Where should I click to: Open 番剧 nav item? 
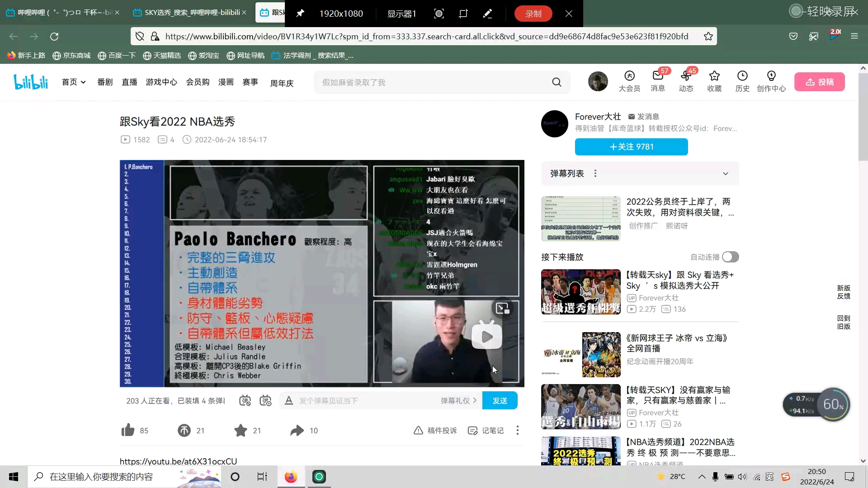pos(105,82)
